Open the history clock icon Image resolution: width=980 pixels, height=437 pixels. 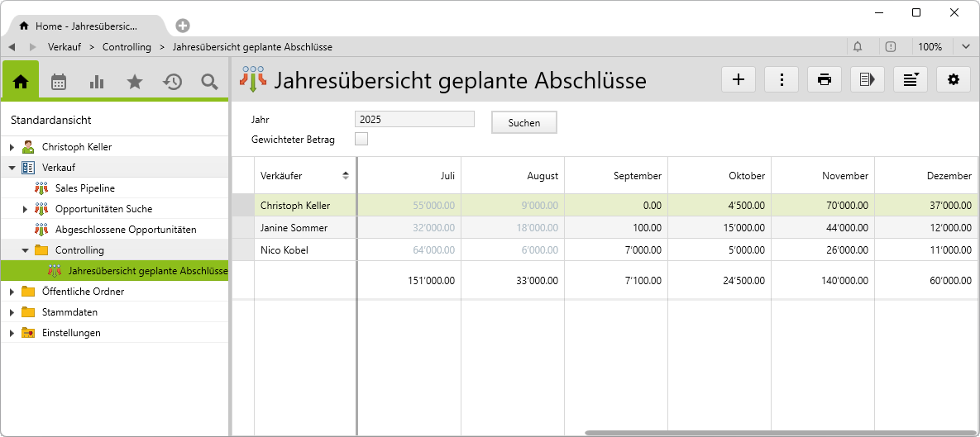click(172, 81)
